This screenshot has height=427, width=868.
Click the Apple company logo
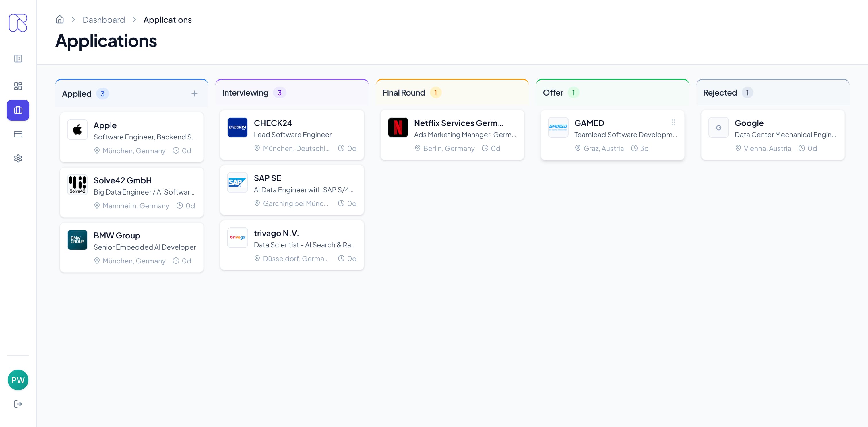tap(77, 130)
